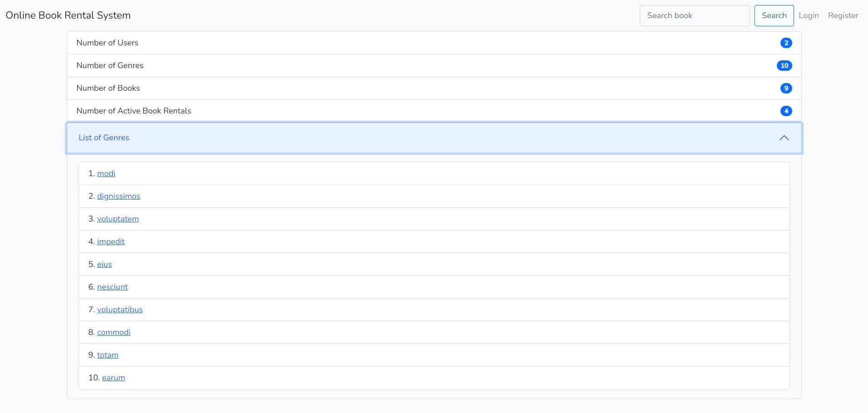Open the earum genre
Viewport: 868px width, 413px height.
pyautogui.click(x=113, y=378)
